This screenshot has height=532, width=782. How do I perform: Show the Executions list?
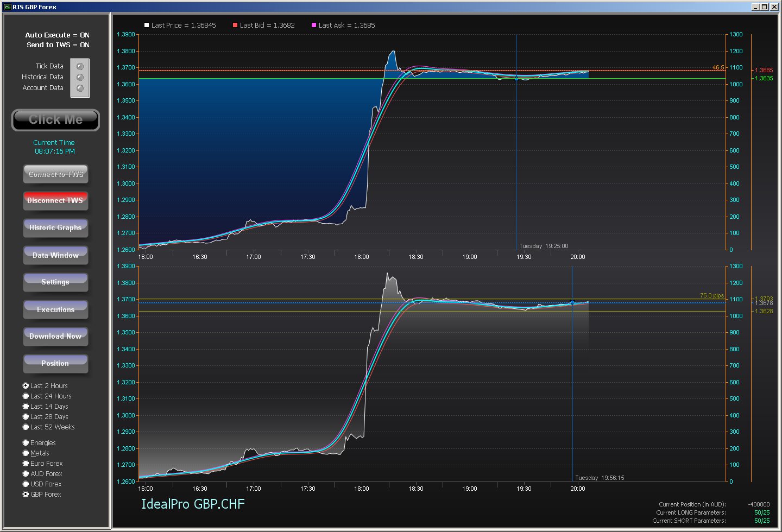click(55, 309)
